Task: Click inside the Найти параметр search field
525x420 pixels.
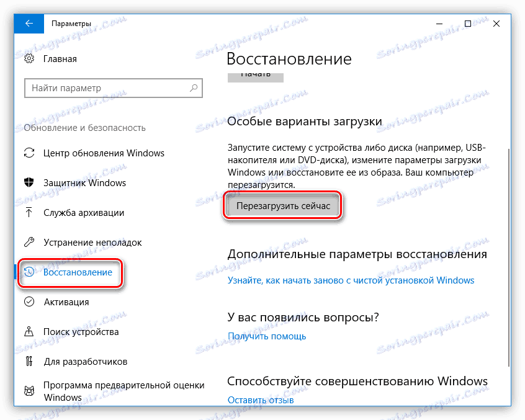Action: pos(99,88)
